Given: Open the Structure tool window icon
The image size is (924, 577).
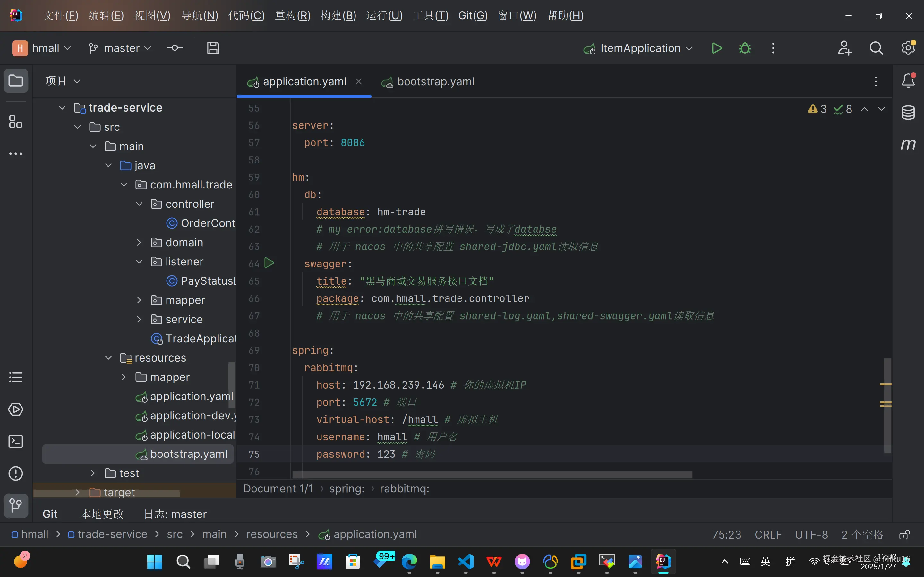Looking at the screenshot, I should pyautogui.click(x=16, y=122).
